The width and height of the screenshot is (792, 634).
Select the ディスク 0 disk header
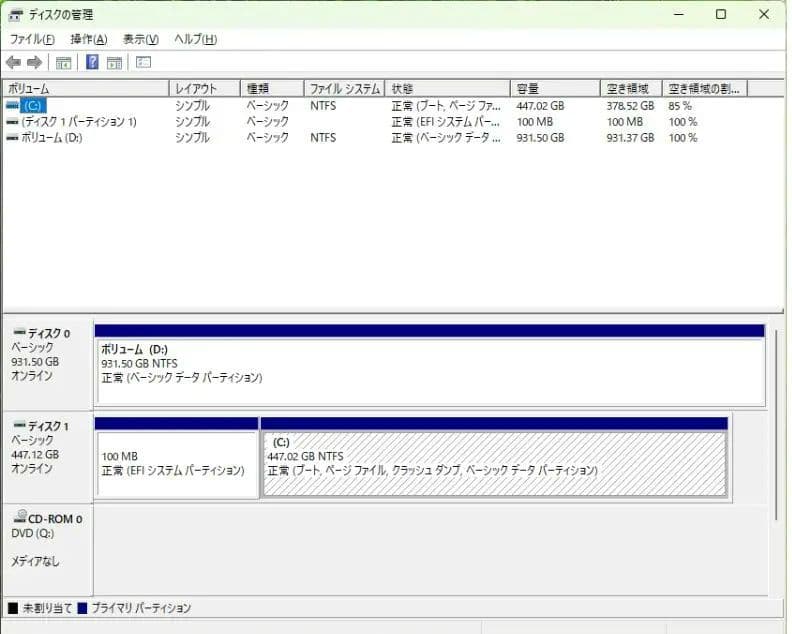(48, 364)
